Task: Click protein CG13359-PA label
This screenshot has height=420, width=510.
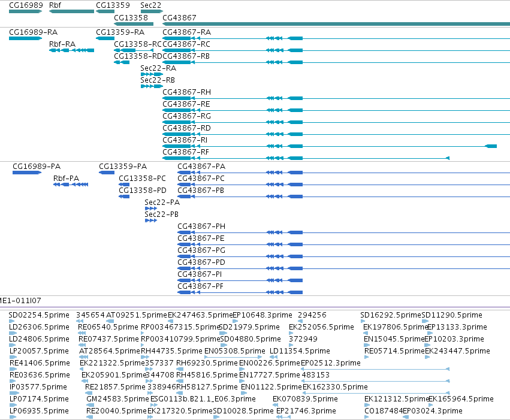Action: (123, 167)
